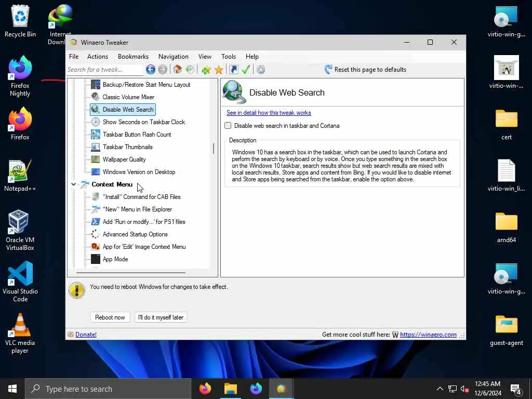This screenshot has width=532, height=399.
Task: Click the tree panel vertical scrollbar thumb
Action: [214, 149]
